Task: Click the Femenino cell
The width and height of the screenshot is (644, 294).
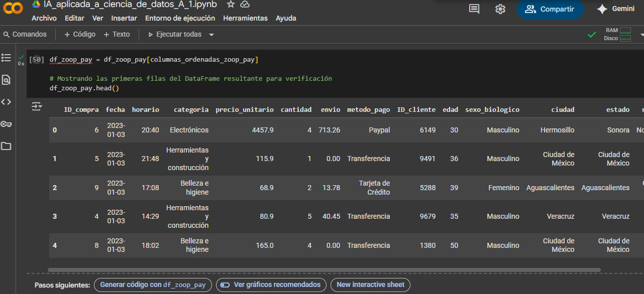Action: [x=504, y=188]
